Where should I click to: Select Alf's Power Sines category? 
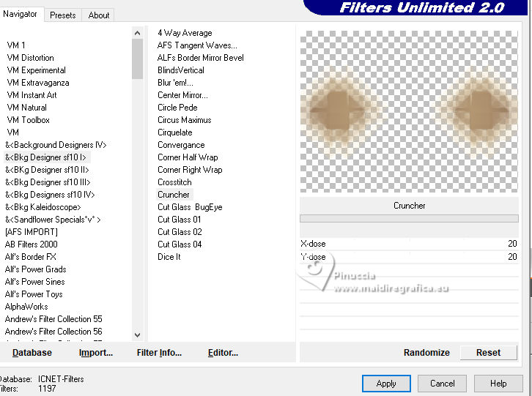point(34,282)
